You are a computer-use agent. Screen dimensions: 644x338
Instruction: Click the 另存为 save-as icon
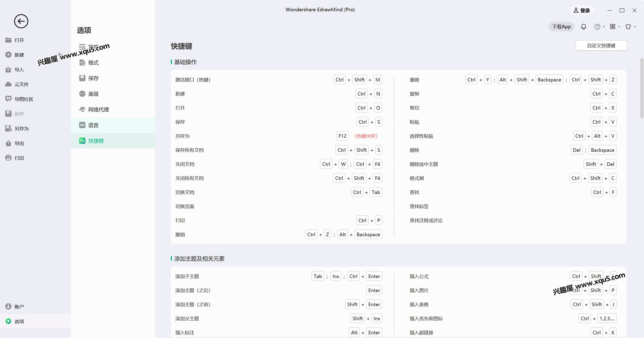pyautogui.click(x=8, y=128)
